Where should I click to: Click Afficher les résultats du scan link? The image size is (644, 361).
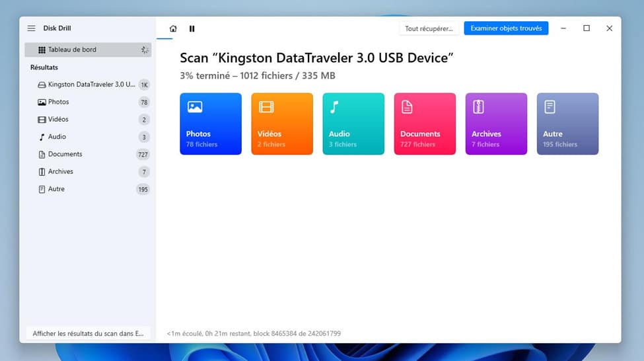coord(89,333)
